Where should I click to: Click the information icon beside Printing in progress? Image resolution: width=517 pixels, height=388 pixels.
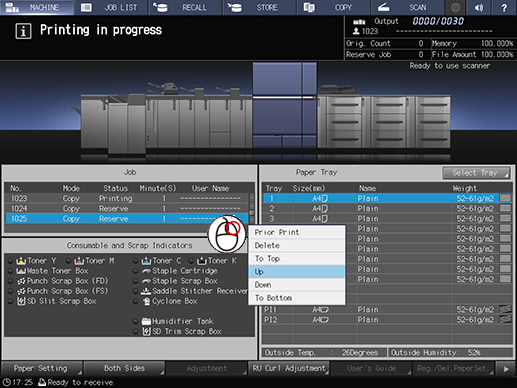(23, 31)
